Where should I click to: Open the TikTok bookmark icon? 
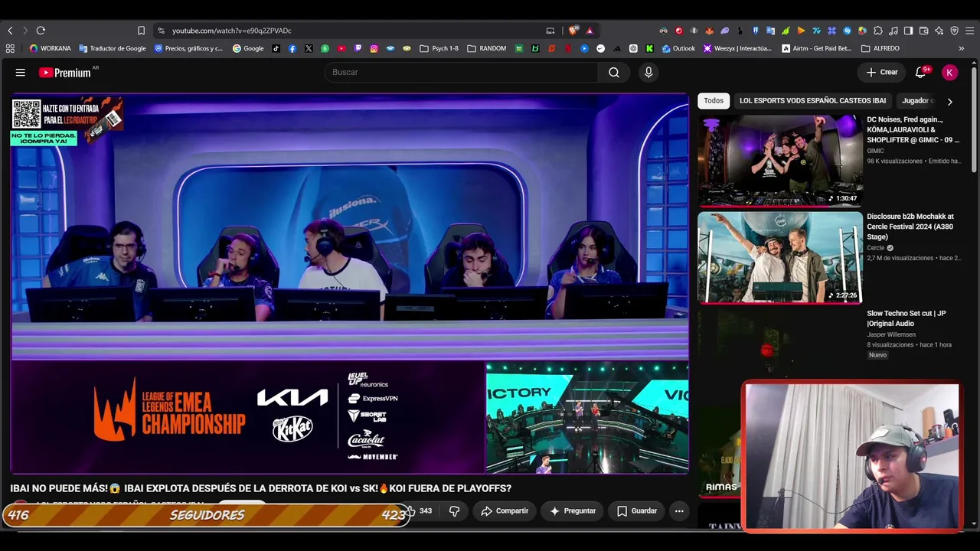pyautogui.click(x=276, y=48)
